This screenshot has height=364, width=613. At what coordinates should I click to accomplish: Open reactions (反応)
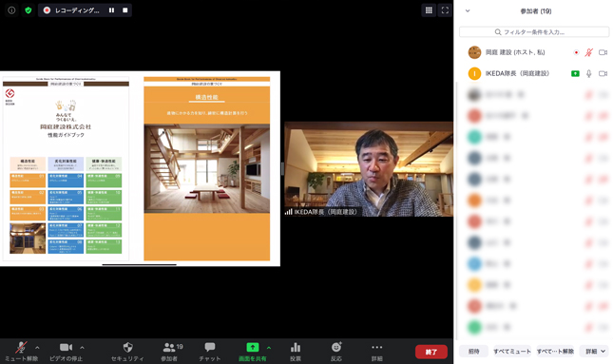[336, 352]
